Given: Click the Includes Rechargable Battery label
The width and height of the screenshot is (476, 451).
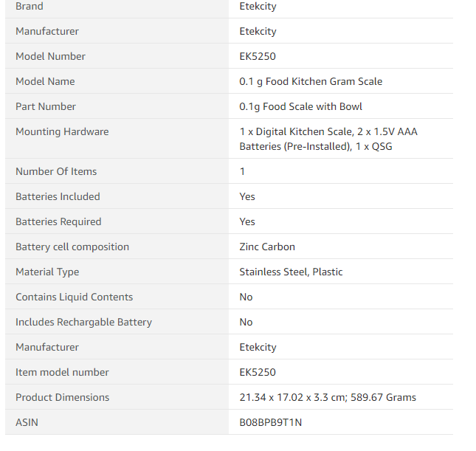Looking at the screenshot, I should (83, 323).
